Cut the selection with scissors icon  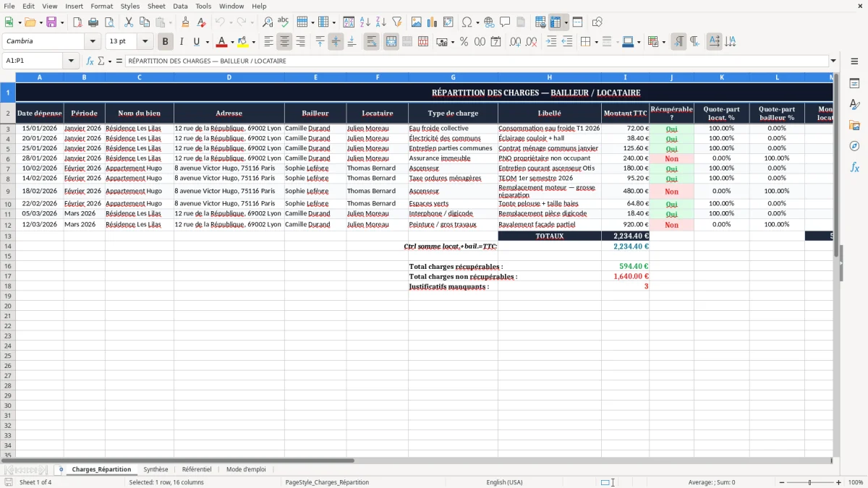(x=128, y=22)
